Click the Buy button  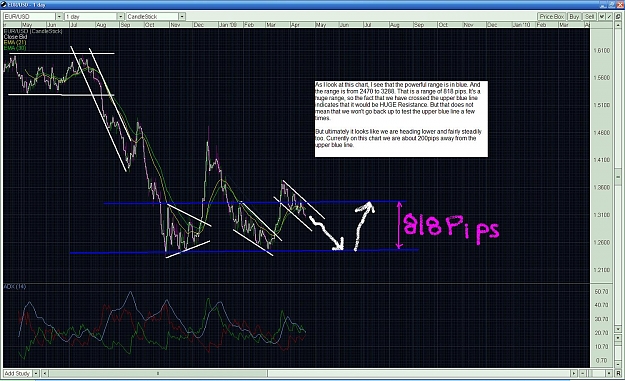tap(574, 16)
